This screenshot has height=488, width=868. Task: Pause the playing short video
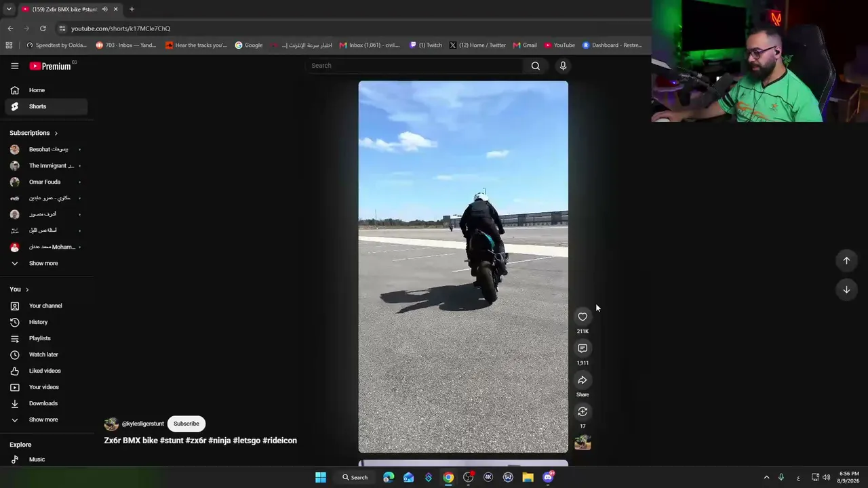463,266
